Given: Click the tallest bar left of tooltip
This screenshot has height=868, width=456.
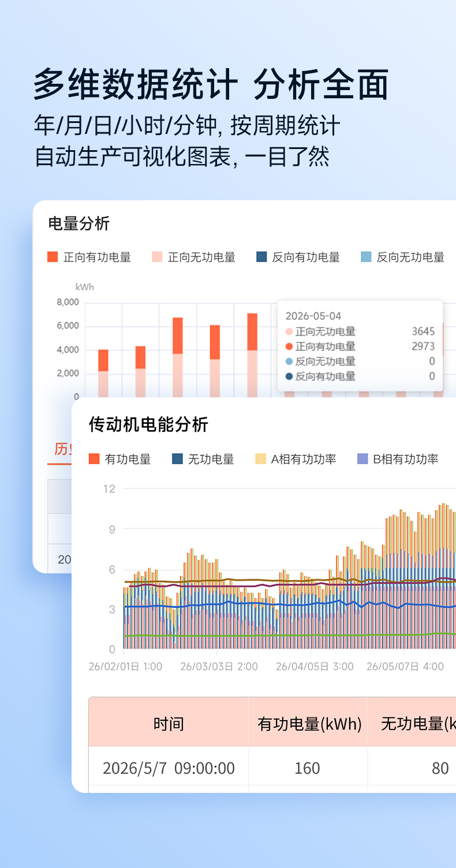Looking at the screenshot, I should pyautogui.click(x=252, y=355).
